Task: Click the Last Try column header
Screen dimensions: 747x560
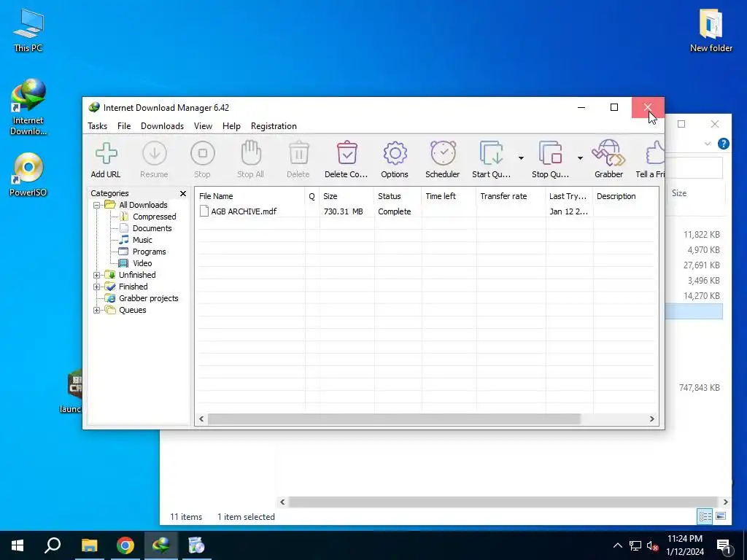Action: click(x=569, y=196)
